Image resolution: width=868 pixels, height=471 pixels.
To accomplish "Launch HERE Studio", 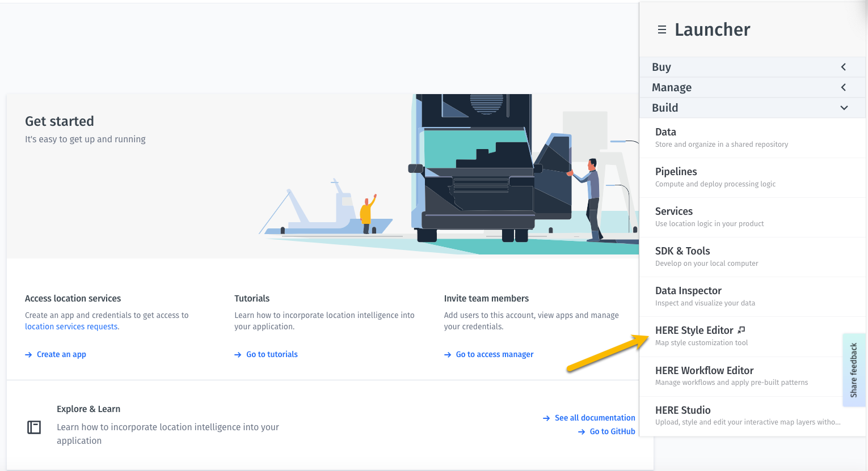I will coord(752,416).
